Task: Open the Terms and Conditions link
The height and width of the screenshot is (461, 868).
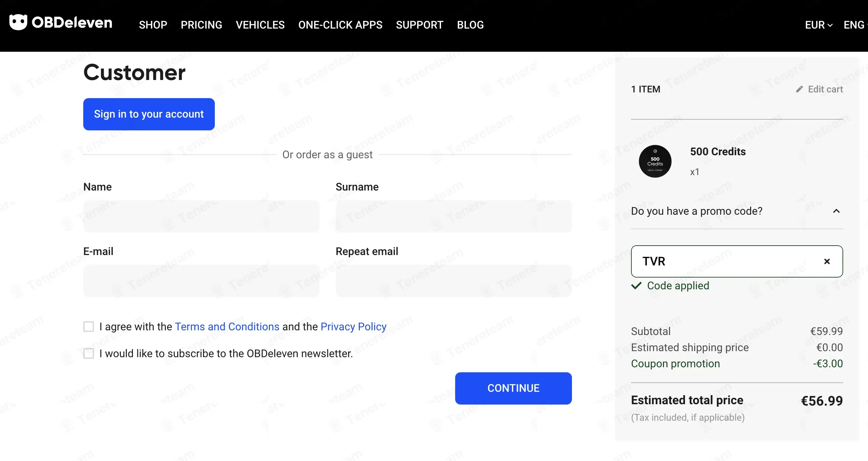Action: tap(227, 327)
